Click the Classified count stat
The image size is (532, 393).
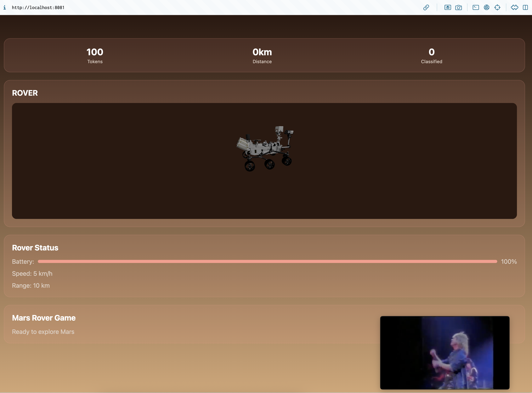[431, 55]
